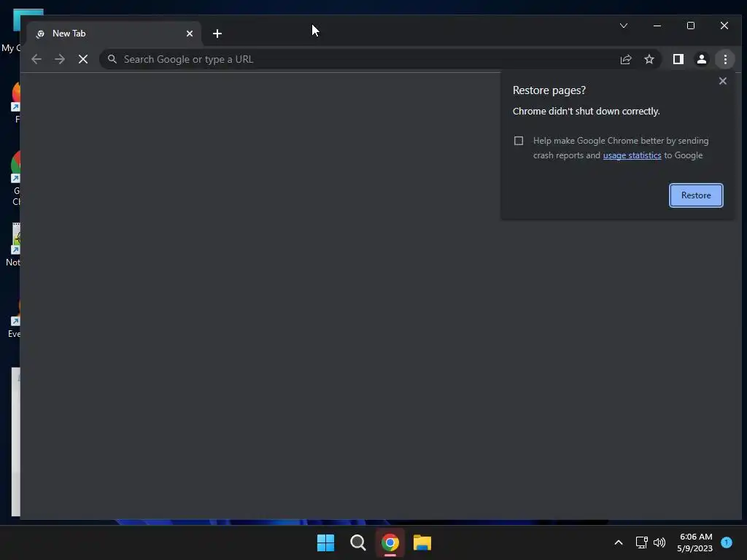This screenshot has height=560, width=747.
Task: Click the share this page icon
Action: [625, 60]
